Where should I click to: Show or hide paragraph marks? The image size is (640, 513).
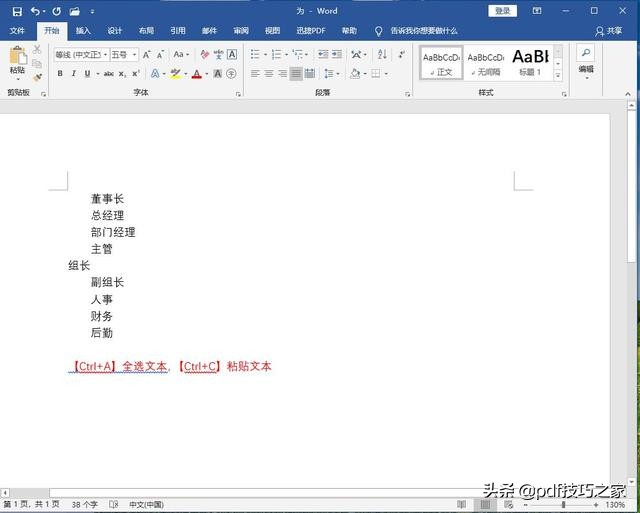402,54
